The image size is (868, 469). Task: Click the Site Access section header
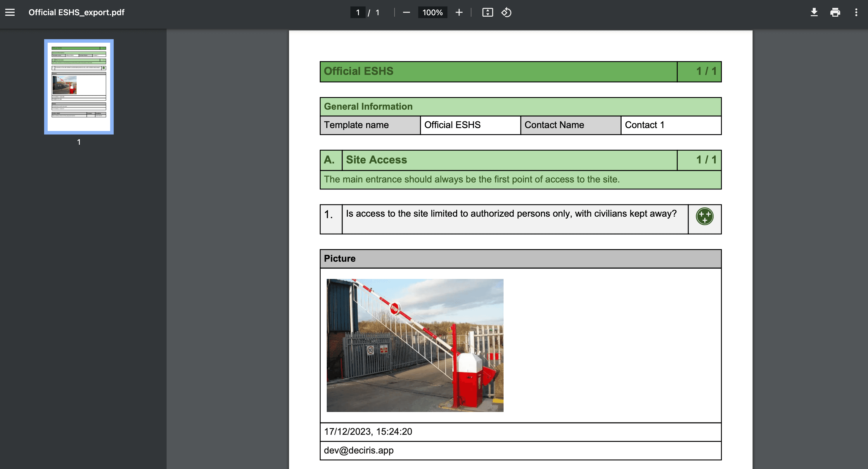tap(376, 160)
